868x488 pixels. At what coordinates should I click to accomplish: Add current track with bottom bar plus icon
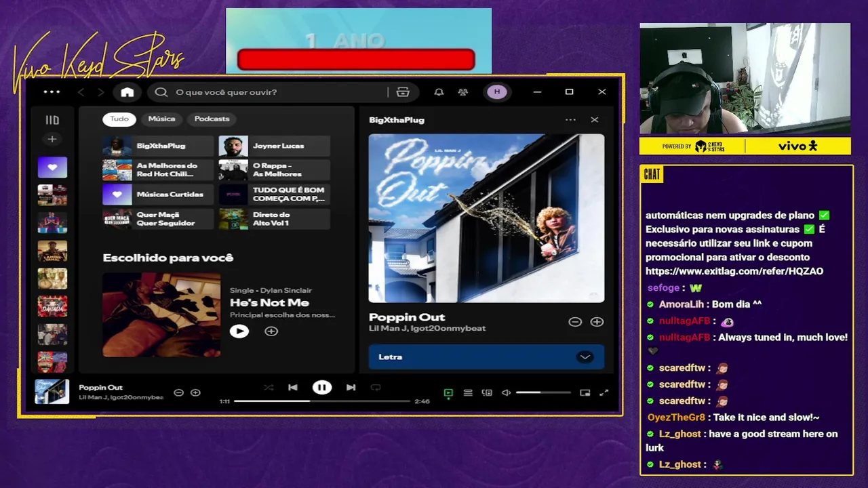(x=195, y=392)
